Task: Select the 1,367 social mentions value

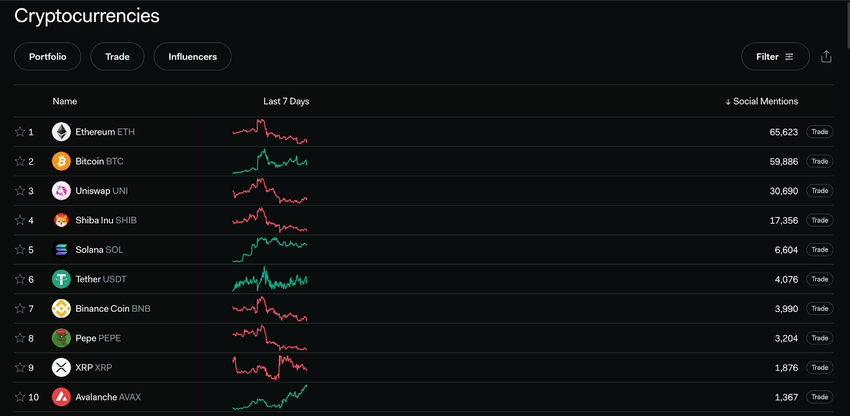Action: click(x=786, y=397)
